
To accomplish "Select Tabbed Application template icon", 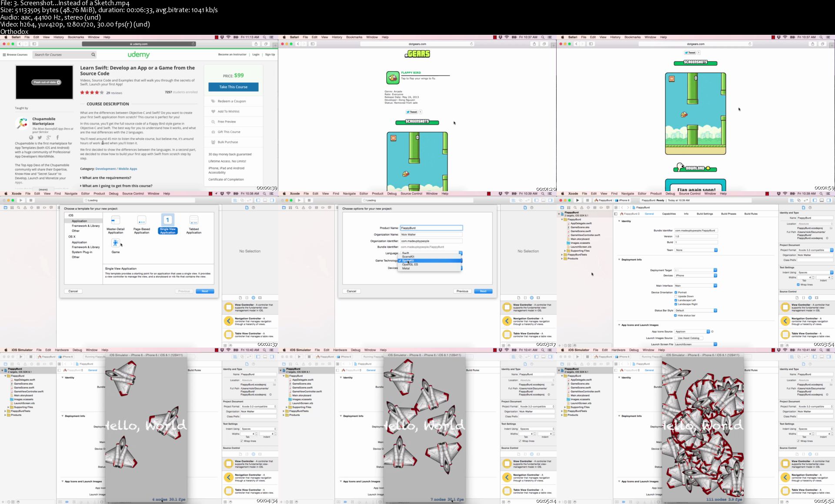I will (x=194, y=220).
